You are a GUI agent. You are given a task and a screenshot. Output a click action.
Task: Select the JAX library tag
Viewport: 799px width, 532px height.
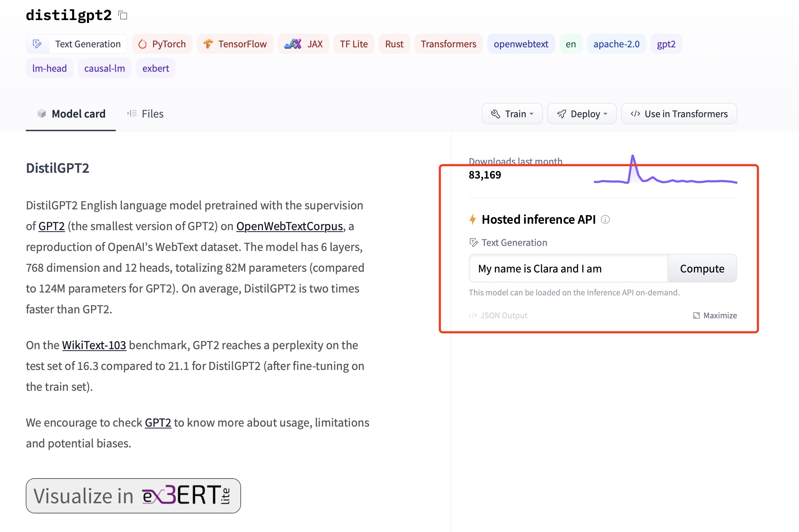click(x=303, y=44)
